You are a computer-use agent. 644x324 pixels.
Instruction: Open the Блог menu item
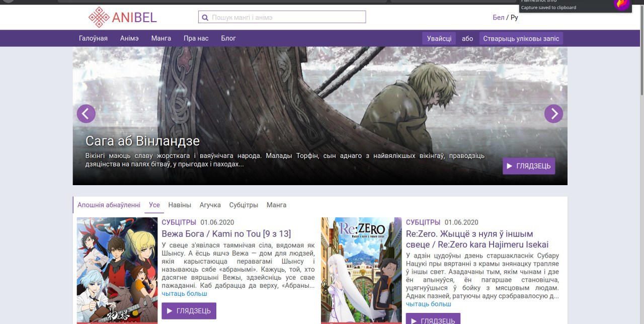pos(228,38)
